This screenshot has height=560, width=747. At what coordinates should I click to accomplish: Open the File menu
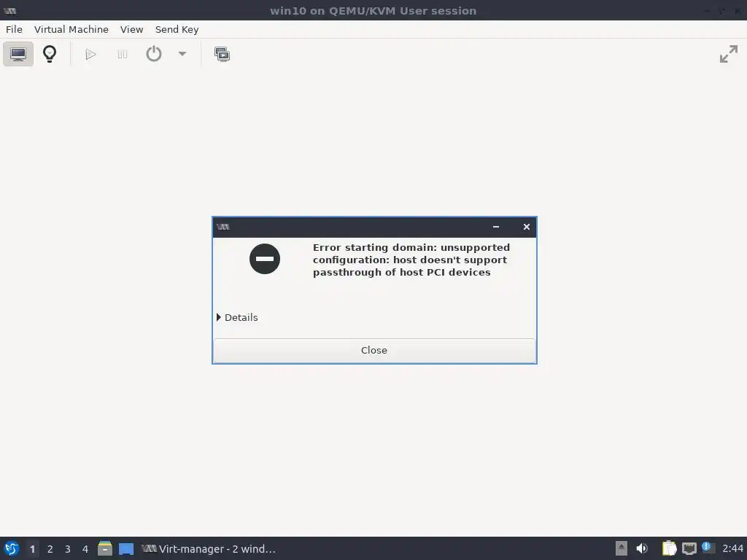click(x=14, y=29)
